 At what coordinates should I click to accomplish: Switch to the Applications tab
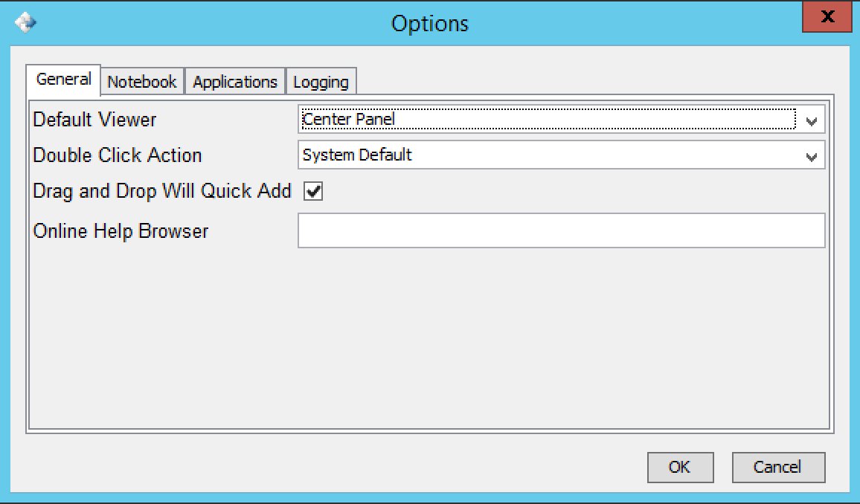pyautogui.click(x=234, y=82)
